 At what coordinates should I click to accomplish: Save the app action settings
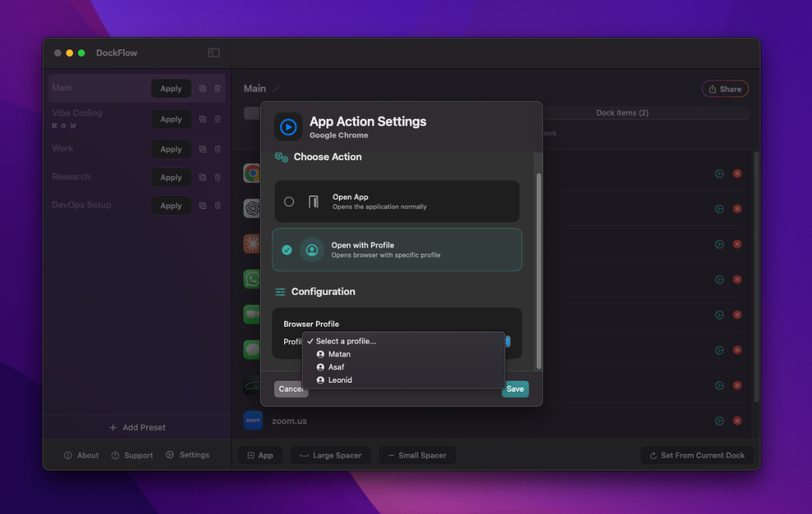pos(515,389)
